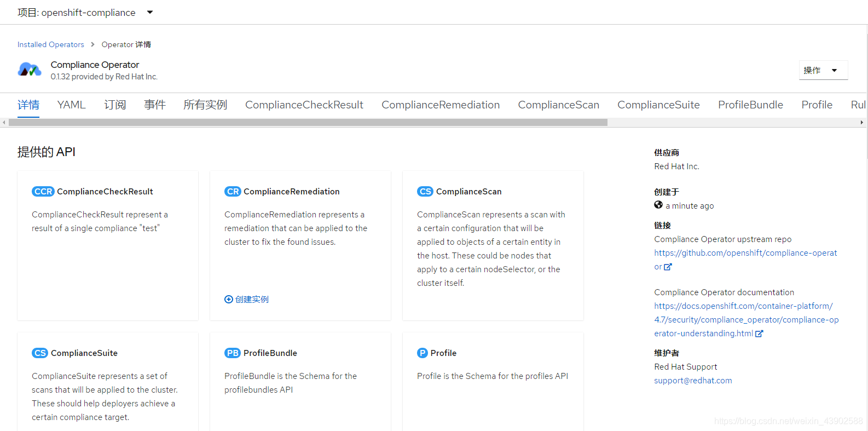The height and width of the screenshot is (431, 868).
Task: Click the P badge for Profile
Action: click(423, 353)
